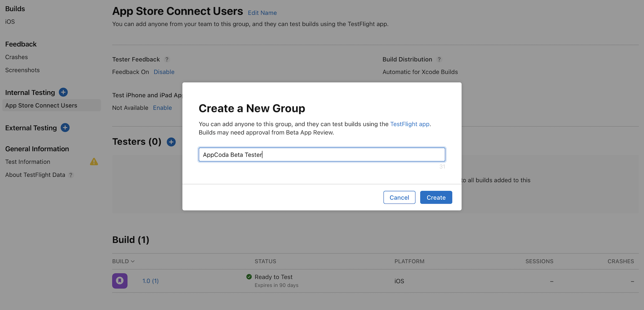This screenshot has width=644, height=310.
Task: Click the Create button
Action: [436, 197]
